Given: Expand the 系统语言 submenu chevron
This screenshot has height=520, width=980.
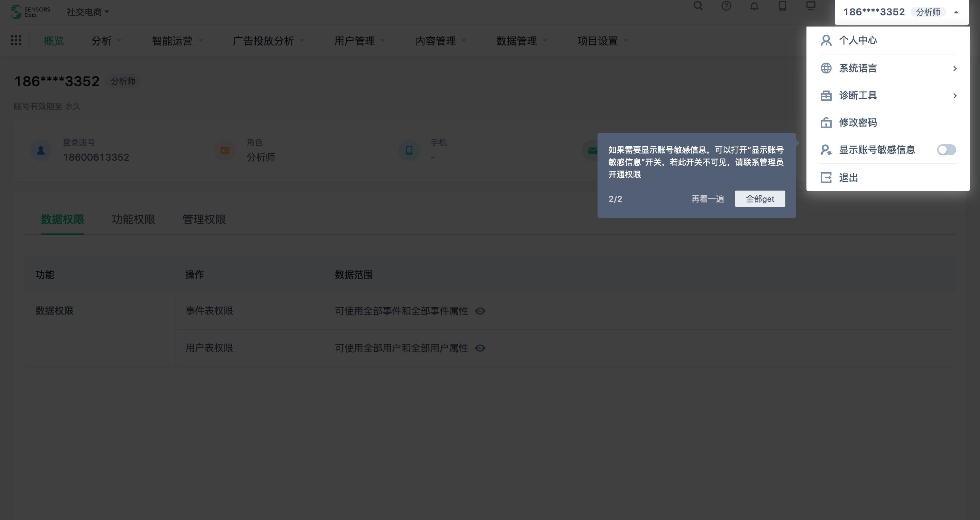Looking at the screenshot, I should click(x=954, y=68).
